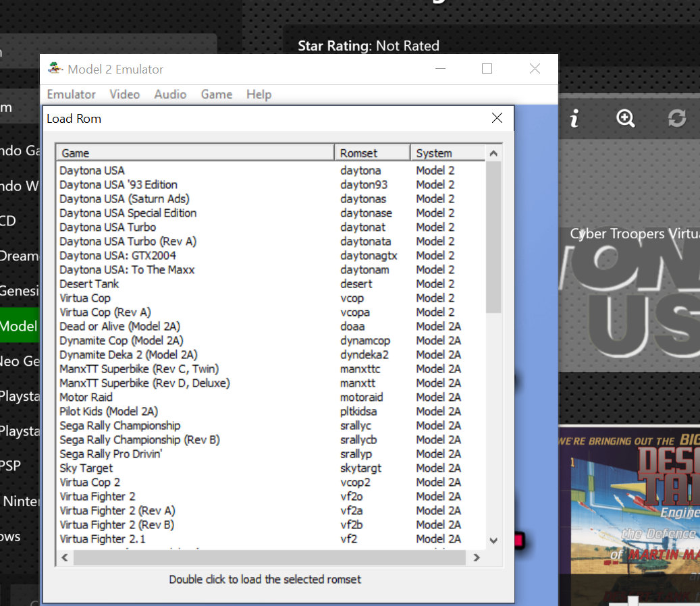Open the Emulator menu
The image size is (700, 606).
72,94
